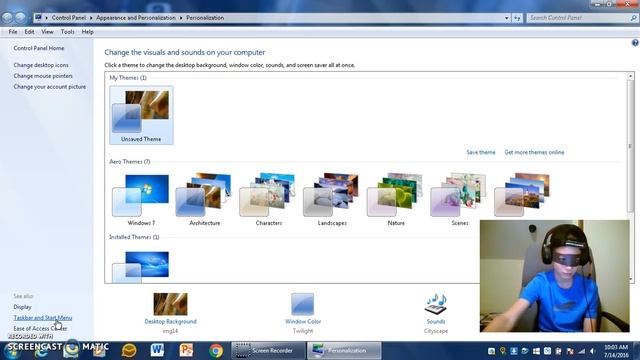Viewport: 640px width, 360px height.
Task: Apply the Nature theme
Action: [396, 199]
